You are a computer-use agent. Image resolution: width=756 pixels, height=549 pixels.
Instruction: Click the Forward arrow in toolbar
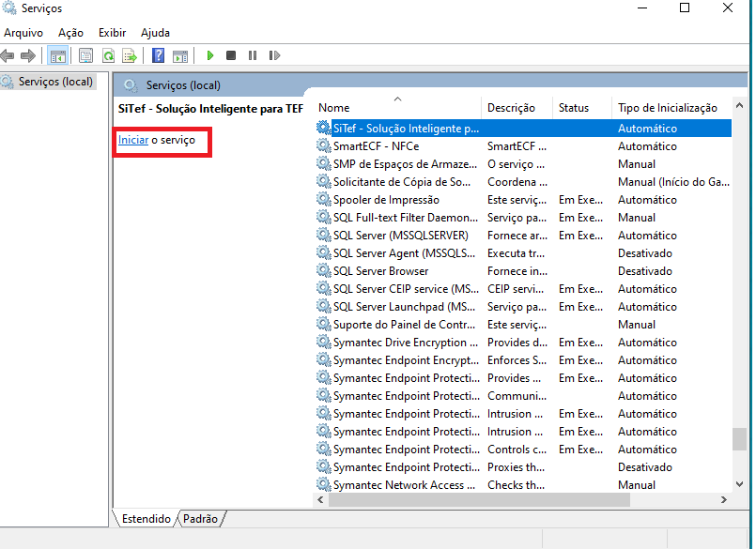point(28,56)
